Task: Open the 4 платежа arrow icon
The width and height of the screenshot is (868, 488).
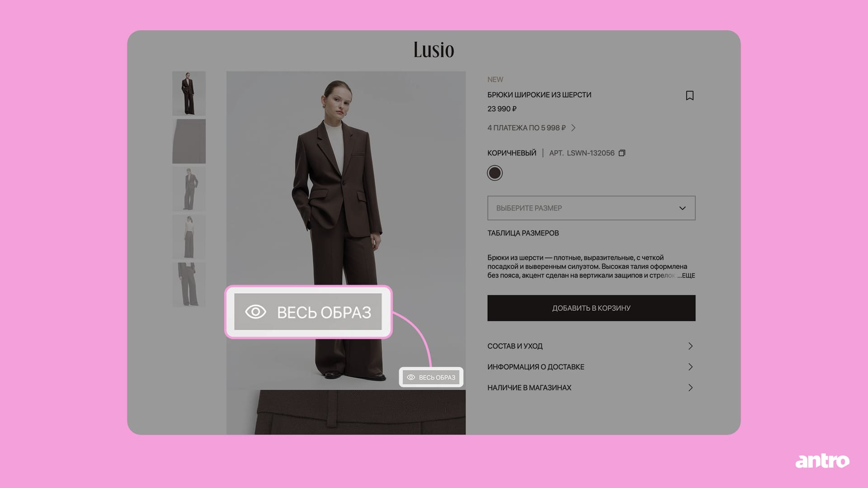Action: coord(573,128)
